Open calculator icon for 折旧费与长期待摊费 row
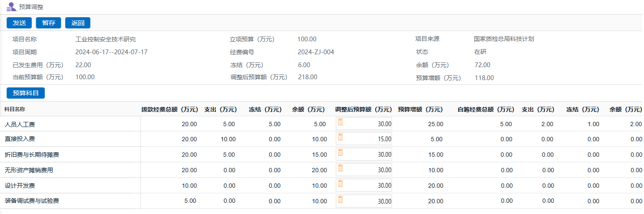 coord(340,153)
